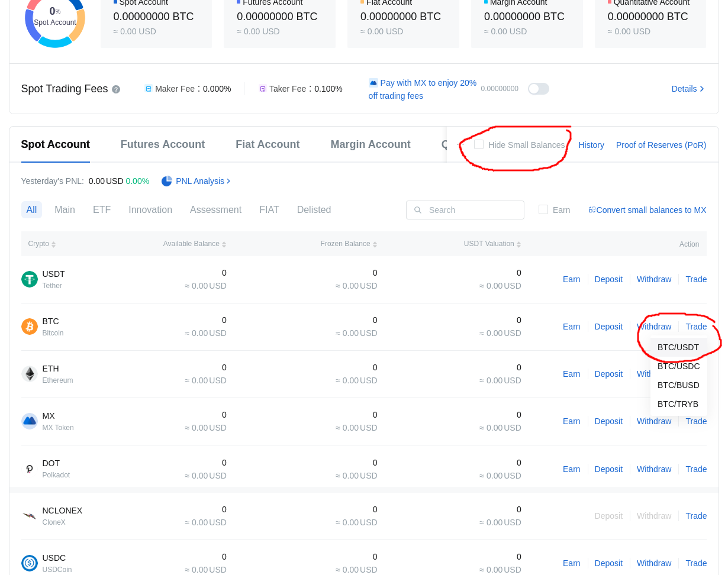728x575 pixels.
Task: Click Earn in the BTC row
Action: tap(571, 327)
